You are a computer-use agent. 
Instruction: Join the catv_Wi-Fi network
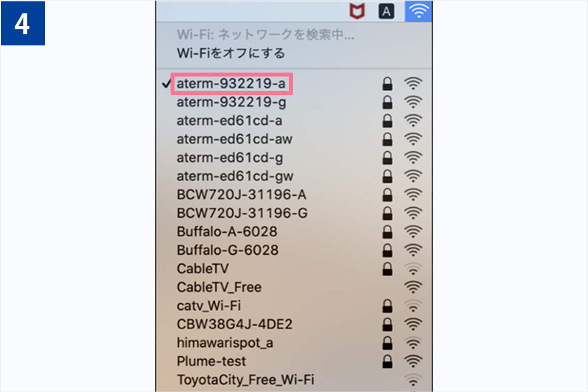coord(294,306)
